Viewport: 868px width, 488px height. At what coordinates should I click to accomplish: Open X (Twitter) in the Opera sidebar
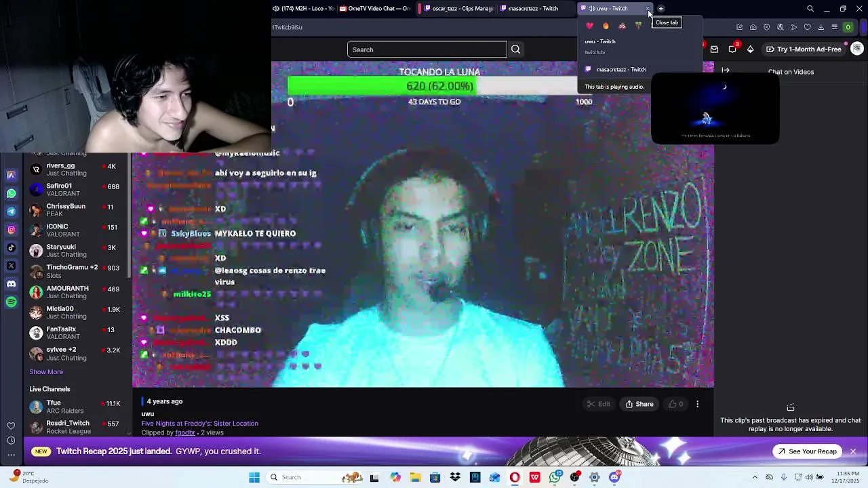pos(12,266)
